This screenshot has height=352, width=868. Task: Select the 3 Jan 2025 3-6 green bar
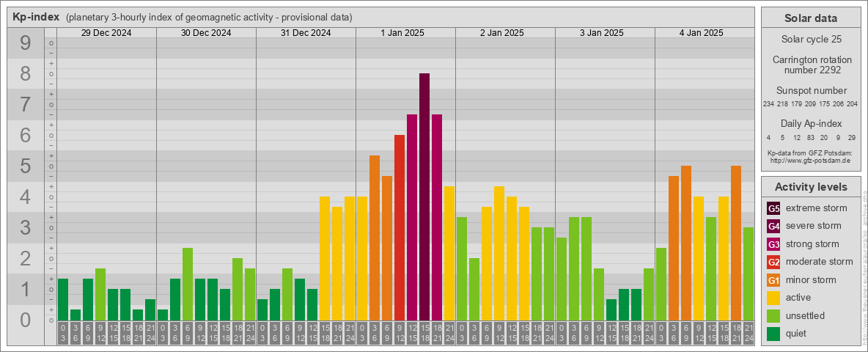pos(574,269)
